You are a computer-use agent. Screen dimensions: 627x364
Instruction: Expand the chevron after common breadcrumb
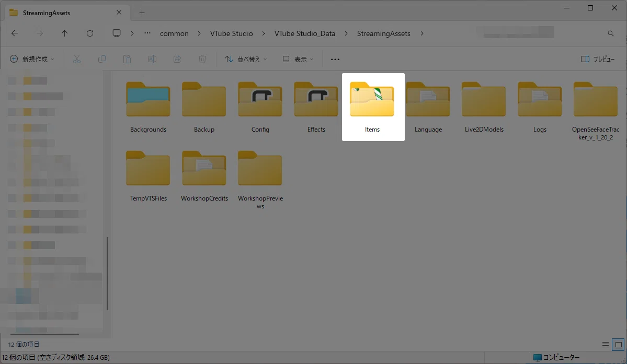click(199, 33)
